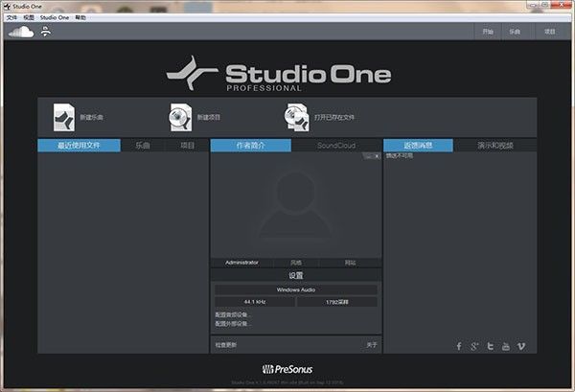Click the 新建乐曲 text label
Image resolution: width=575 pixels, height=392 pixels.
point(91,117)
